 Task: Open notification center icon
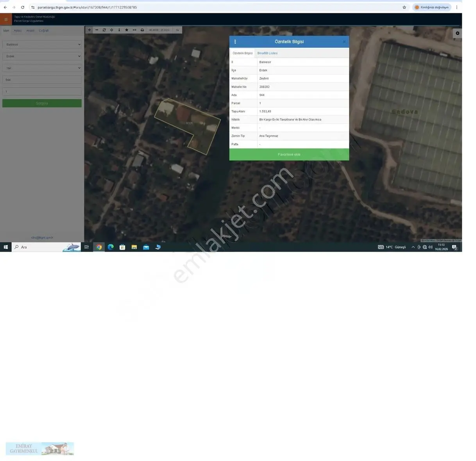pyautogui.click(x=455, y=247)
